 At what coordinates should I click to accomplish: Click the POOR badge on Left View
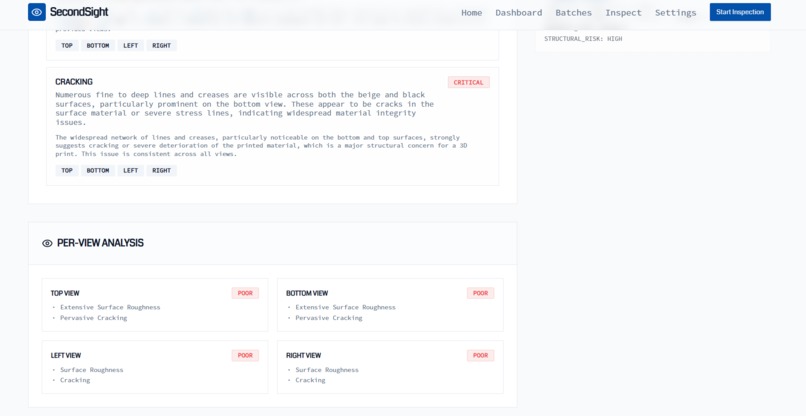tap(245, 355)
